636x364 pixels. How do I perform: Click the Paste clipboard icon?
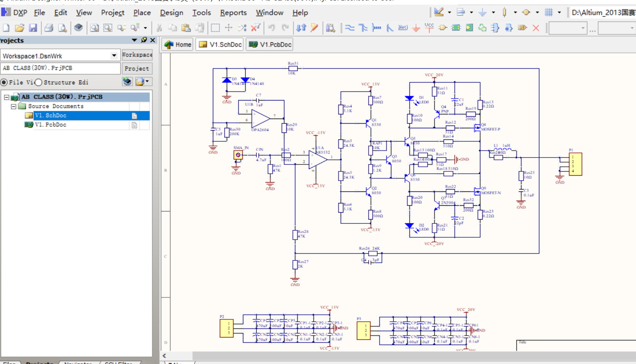186,28
